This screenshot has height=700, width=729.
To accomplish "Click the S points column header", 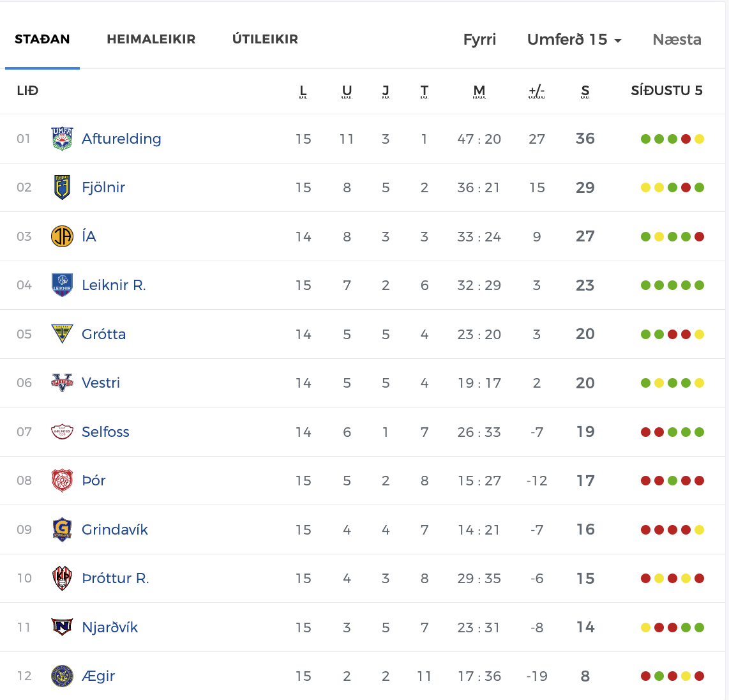I will (585, 91).
